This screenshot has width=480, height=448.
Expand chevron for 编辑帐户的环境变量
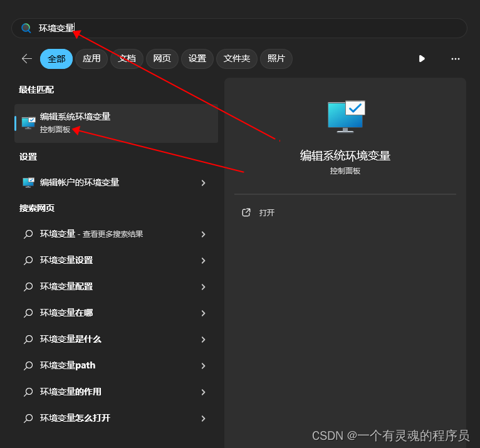(x=203, y=183)
